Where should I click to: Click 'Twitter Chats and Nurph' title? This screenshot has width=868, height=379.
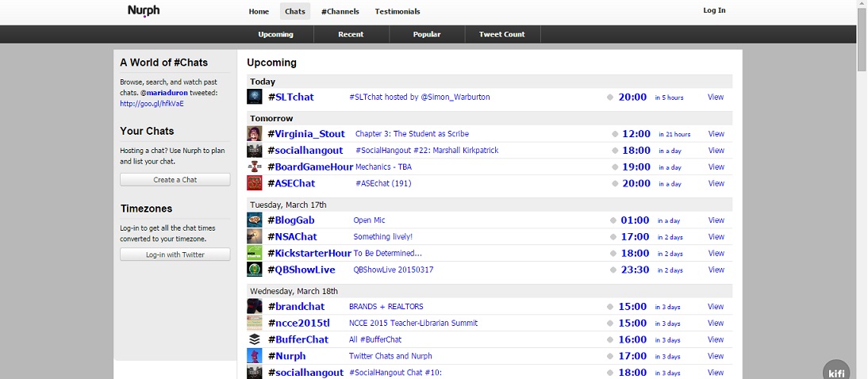click(390, 356)
